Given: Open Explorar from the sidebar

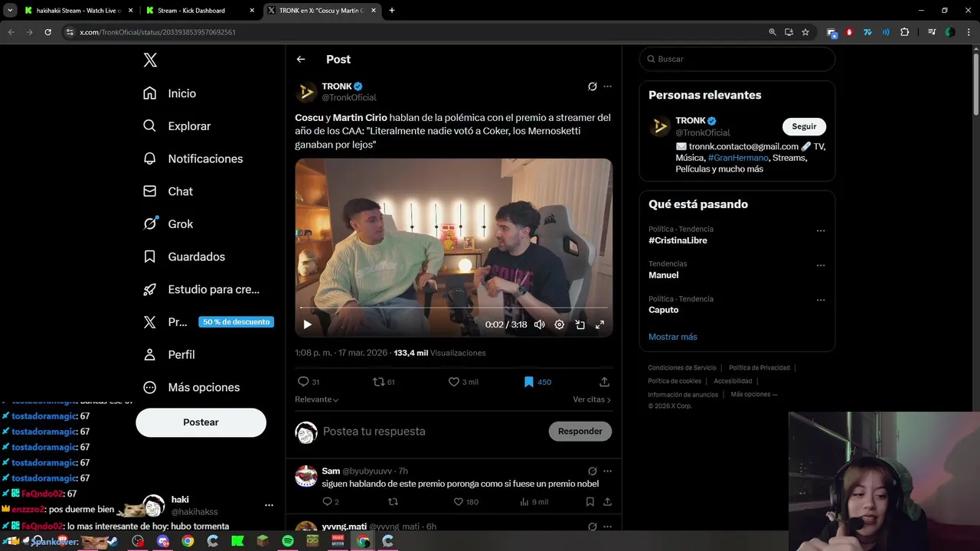Looking at the screenshot, I should tap(177, 126).
